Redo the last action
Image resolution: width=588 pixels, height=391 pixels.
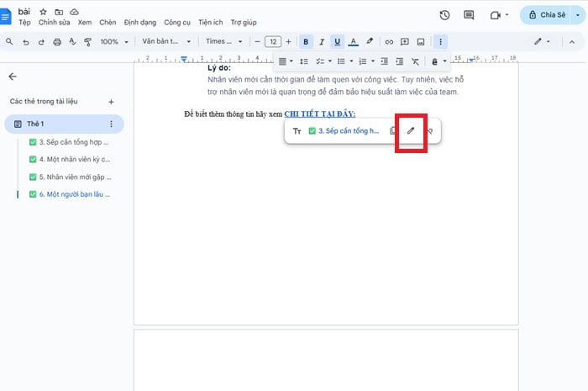pyautogui.click(x=41, y=42)
